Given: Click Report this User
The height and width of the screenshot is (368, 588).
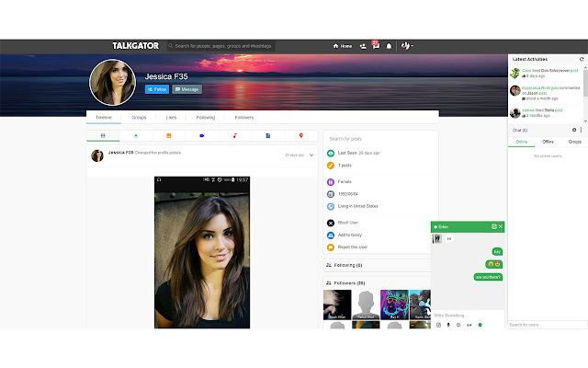Looking at the screenshot, I should pyautogui.click(x=353, y=247).
